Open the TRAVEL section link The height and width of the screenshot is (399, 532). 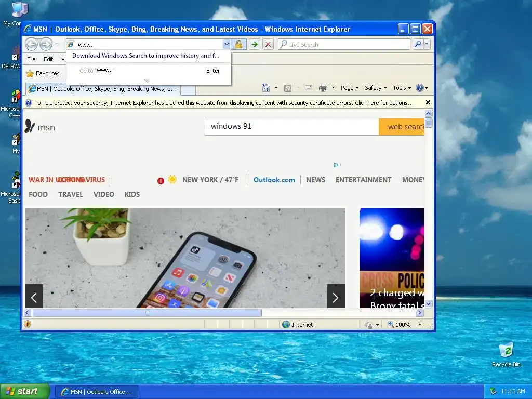click(70, 194)
